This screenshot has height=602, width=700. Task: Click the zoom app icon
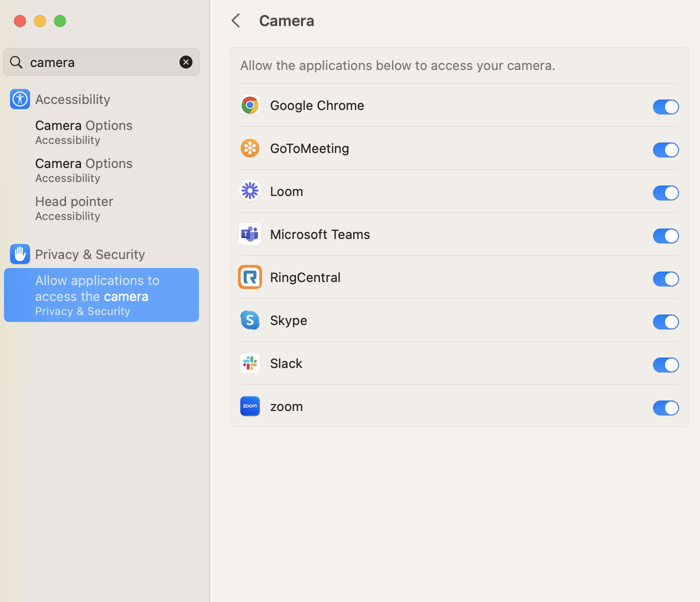point(250,406)
